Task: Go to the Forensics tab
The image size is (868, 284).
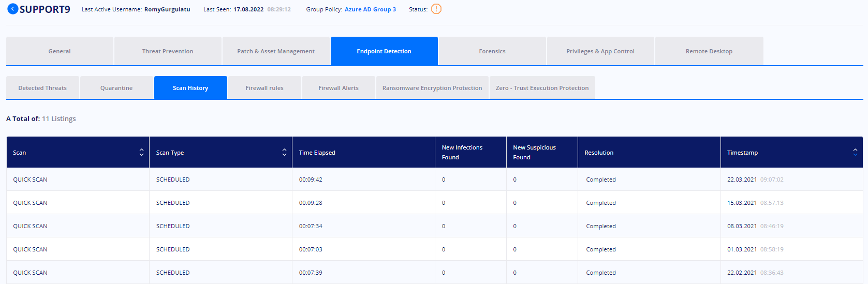Action: [x=492, y=51]
